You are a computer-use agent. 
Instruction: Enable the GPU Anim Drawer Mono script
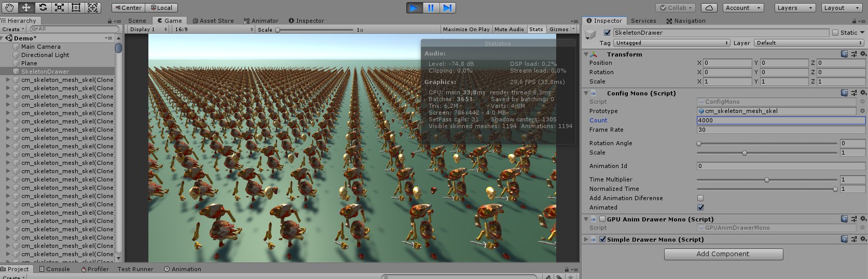click(602, 219)
